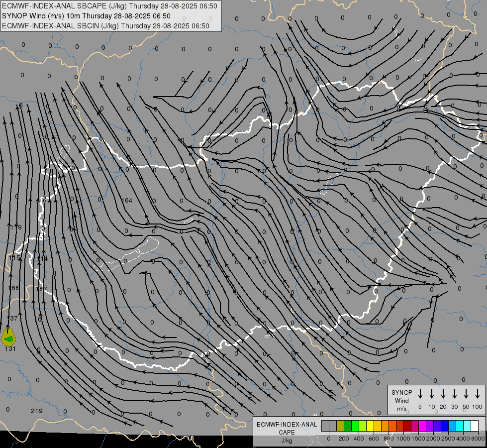The height and width of the screenshot is (448, 487).
Task: Click the map value '164'
Action: pos(127,201)
